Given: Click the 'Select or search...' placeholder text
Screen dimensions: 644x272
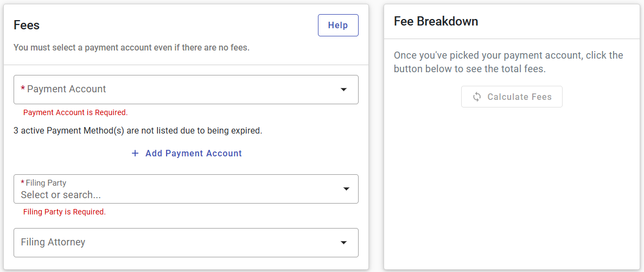Looking at the screenshot, I should pos(61,194).
